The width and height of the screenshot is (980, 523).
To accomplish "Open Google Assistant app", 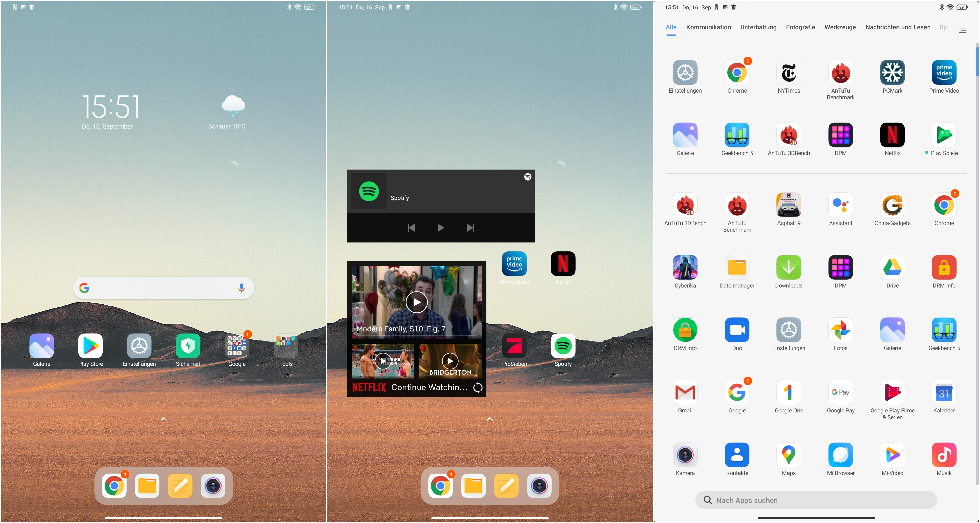I will click(840, 205).
